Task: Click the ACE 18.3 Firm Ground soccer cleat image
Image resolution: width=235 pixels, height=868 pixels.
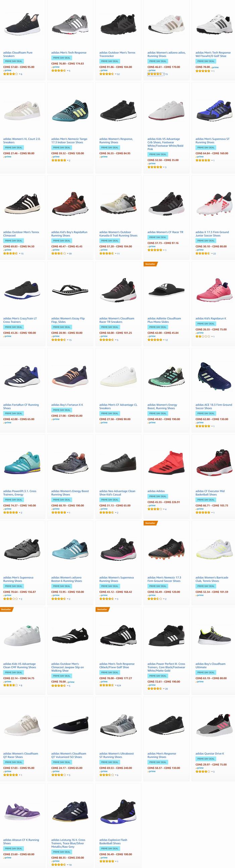Action: 214,376
